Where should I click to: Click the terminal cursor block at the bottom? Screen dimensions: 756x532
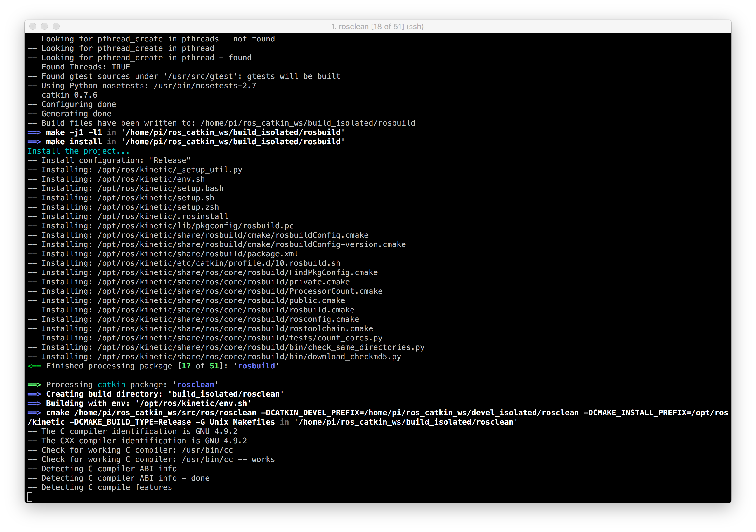(30, 497)
